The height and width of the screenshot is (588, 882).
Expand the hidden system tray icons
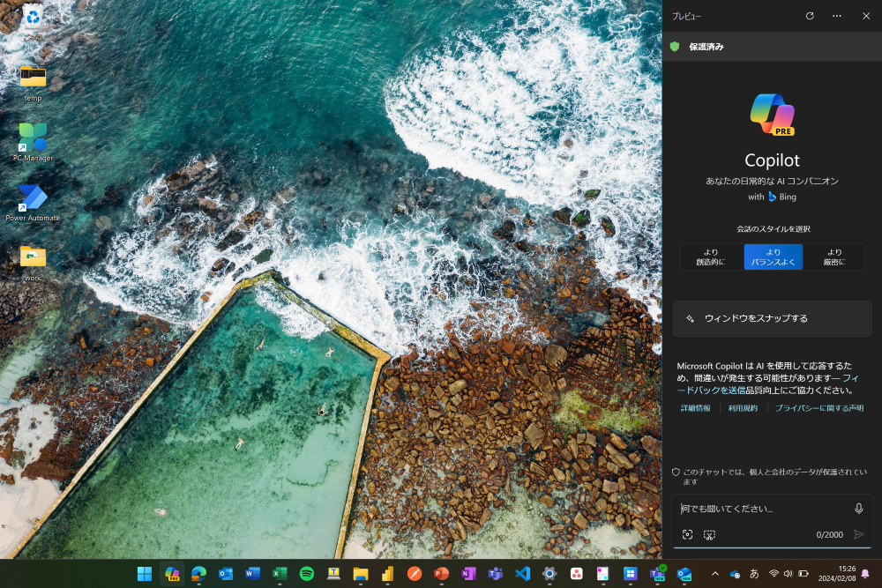714,574
